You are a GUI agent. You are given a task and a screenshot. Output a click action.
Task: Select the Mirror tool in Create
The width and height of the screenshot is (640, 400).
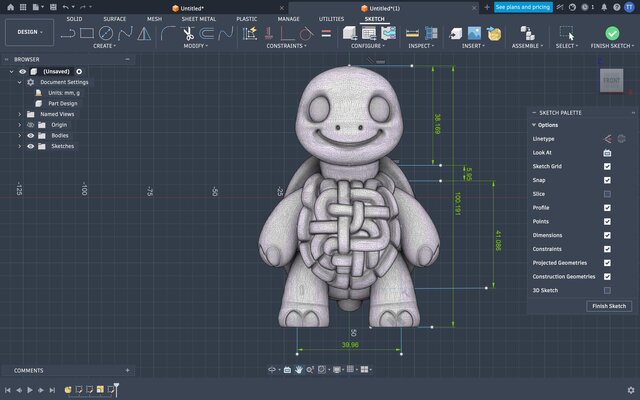pyautogui.click(x=144, y=33)
